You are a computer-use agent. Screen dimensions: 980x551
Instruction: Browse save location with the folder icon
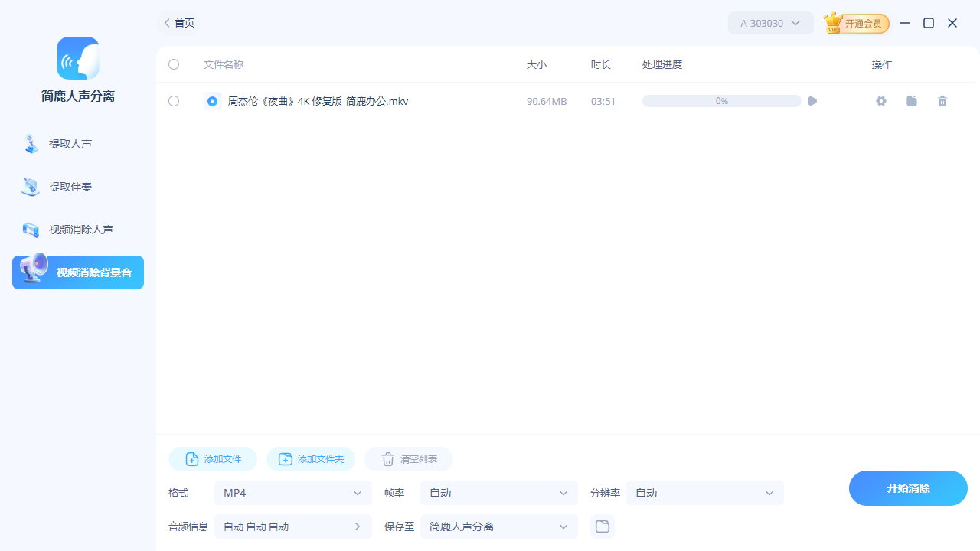pos(602,527)
